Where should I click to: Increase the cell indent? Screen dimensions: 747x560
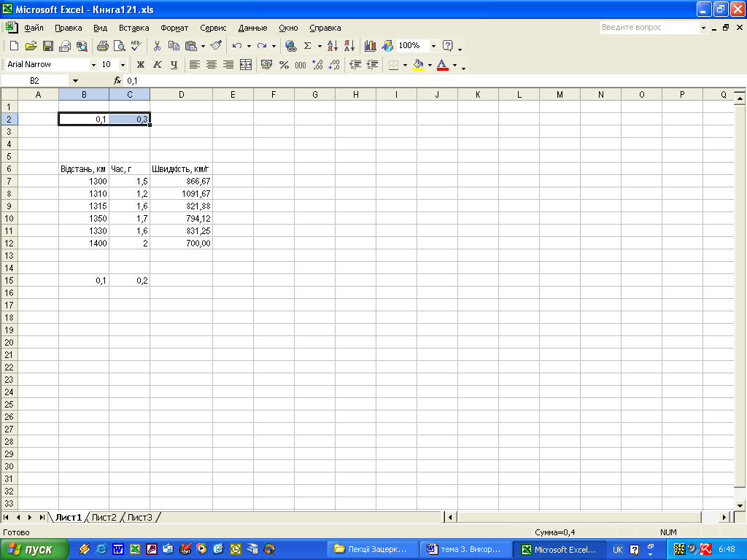coord(373,65)
